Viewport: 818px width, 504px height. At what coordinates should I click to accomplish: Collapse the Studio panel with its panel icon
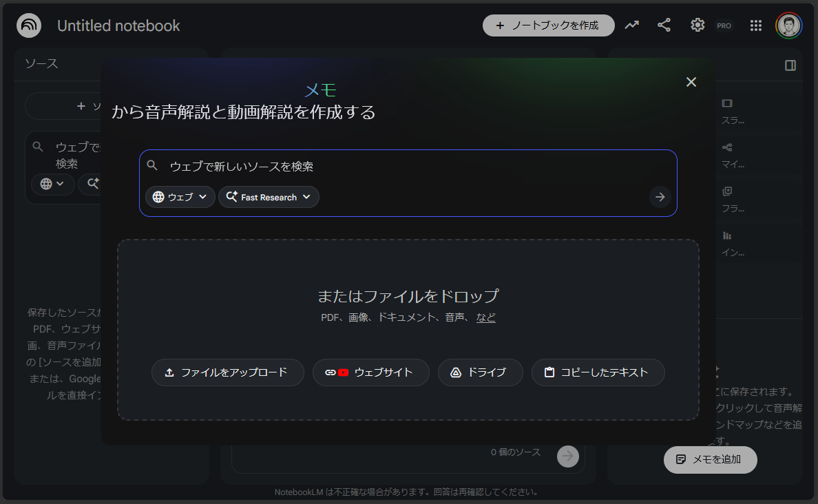tap(789, 64)
